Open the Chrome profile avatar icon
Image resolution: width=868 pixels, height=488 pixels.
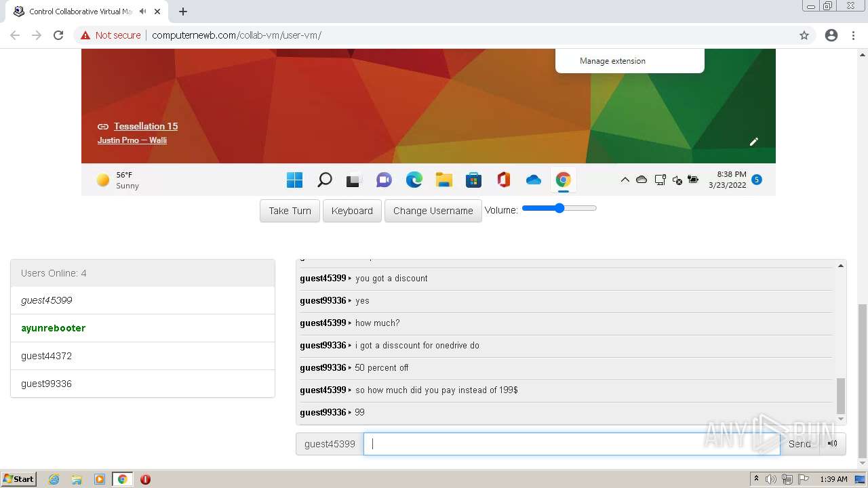[831, 35]
